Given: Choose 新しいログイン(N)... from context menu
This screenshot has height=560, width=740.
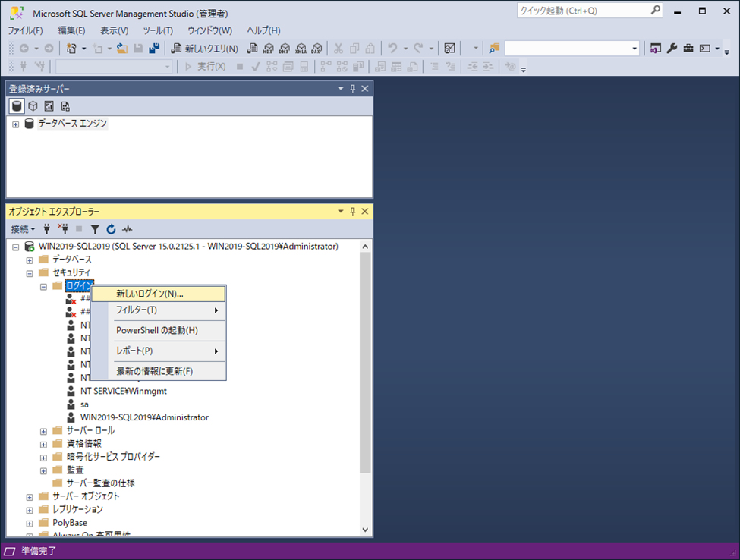Looking at the screenshot, I should point(150,294).
